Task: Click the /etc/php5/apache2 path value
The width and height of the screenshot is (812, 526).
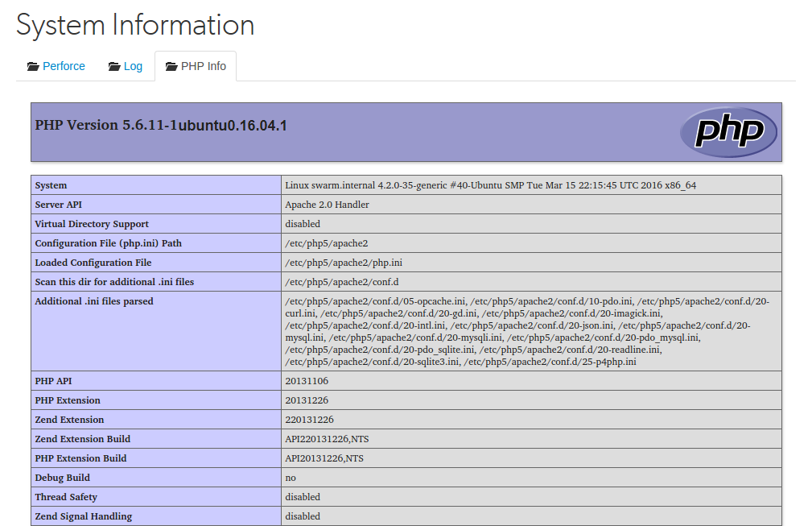Action: click(326, 243)
